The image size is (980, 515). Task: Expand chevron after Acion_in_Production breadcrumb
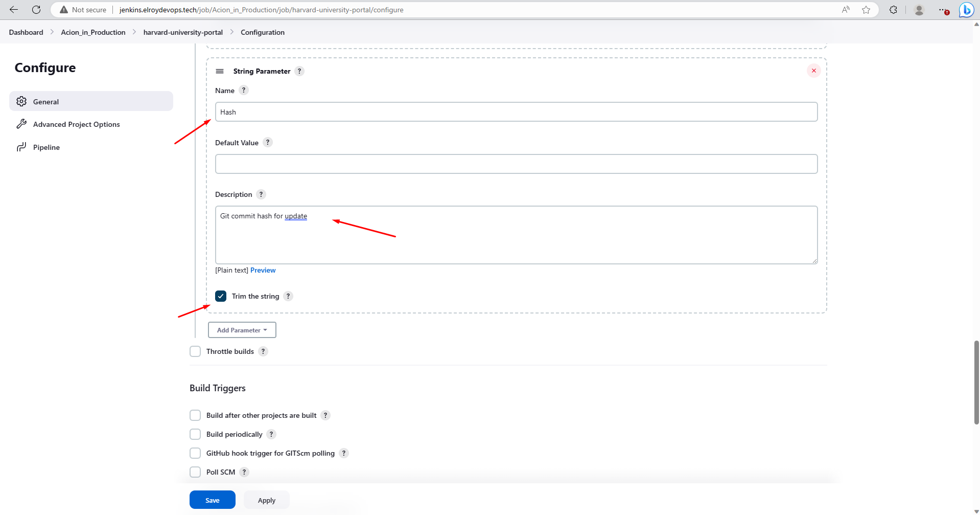tap(134, 32)
